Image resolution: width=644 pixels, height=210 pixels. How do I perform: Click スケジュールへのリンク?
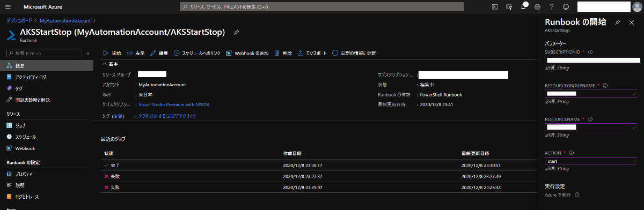pos(197,53)
